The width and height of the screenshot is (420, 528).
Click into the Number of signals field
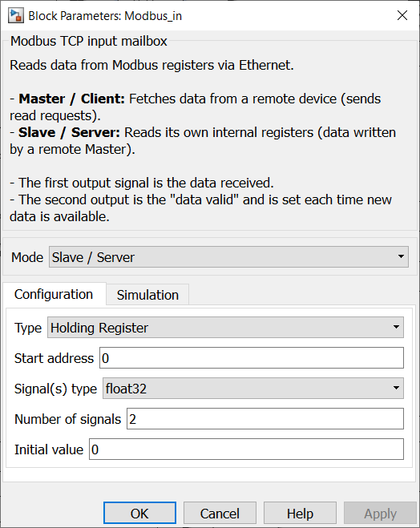(265, 419)
